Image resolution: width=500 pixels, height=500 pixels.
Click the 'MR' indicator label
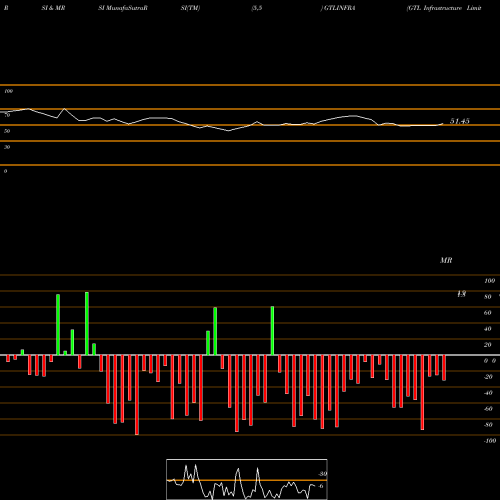point(446,260)
